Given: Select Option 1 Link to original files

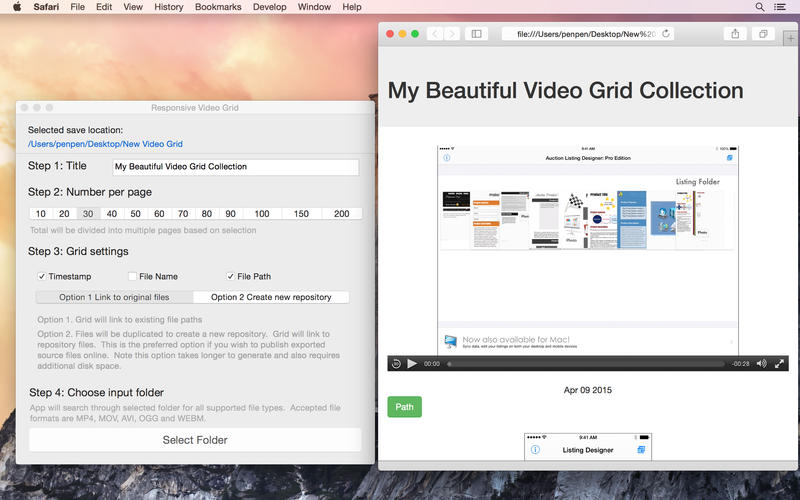Looking at the screenshot, I should (114, 297).
